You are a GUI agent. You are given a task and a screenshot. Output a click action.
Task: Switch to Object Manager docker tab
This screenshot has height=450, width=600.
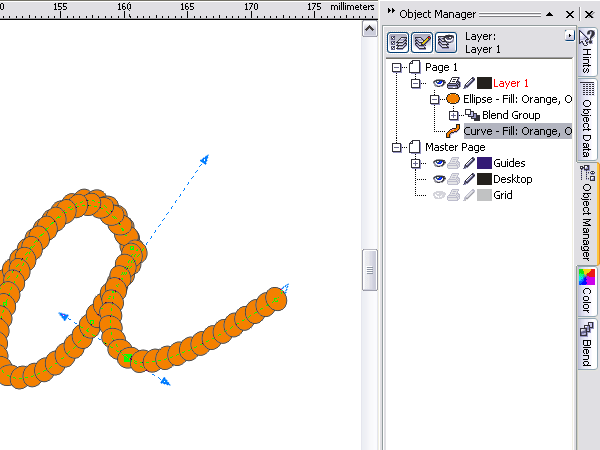pos(587,214)
